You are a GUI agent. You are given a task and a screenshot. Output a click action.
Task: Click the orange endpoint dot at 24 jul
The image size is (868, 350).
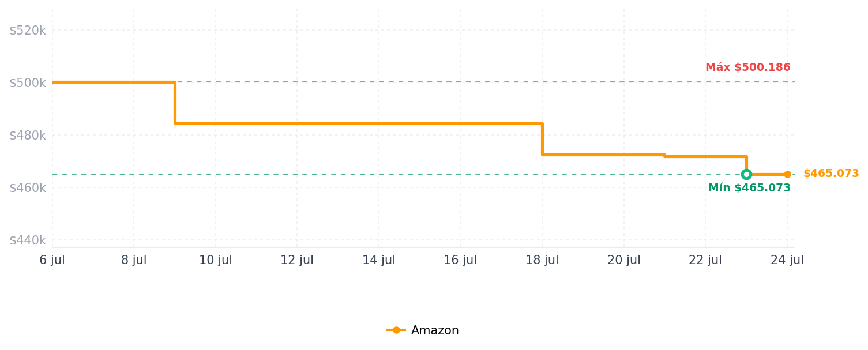[x=787, y=174]
